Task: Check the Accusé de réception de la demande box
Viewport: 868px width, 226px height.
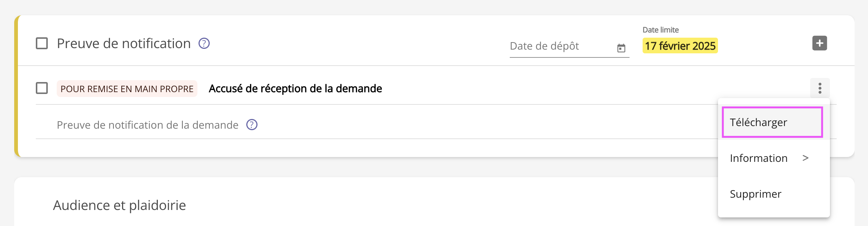Action: (42, 88)
